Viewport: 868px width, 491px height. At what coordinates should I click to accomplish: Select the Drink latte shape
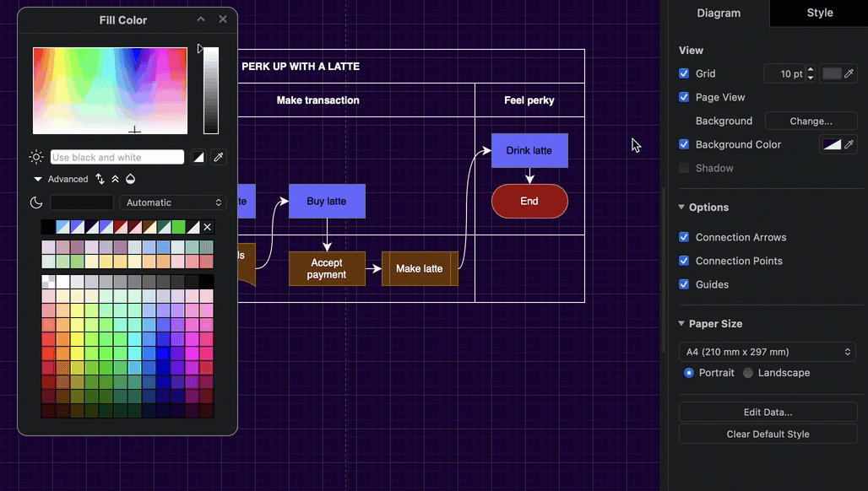click(x=529, y=150)
